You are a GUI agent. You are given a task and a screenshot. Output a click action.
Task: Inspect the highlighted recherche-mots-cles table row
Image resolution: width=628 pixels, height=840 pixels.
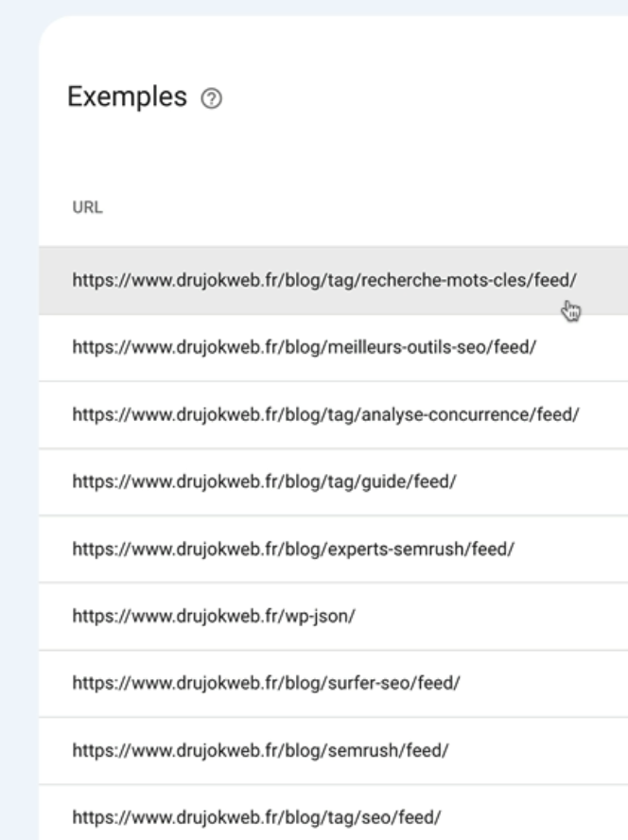pos(333,280)
